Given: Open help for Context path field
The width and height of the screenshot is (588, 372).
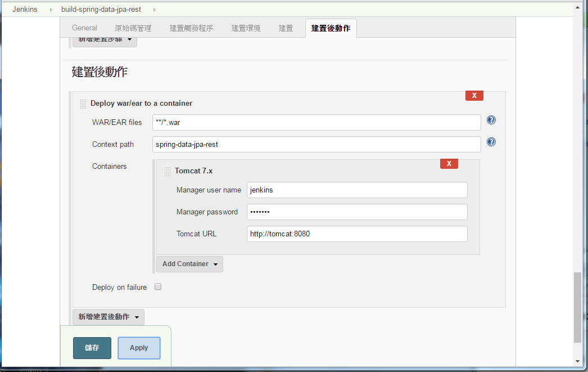Looking at the screenshot, I should (491, 142).
